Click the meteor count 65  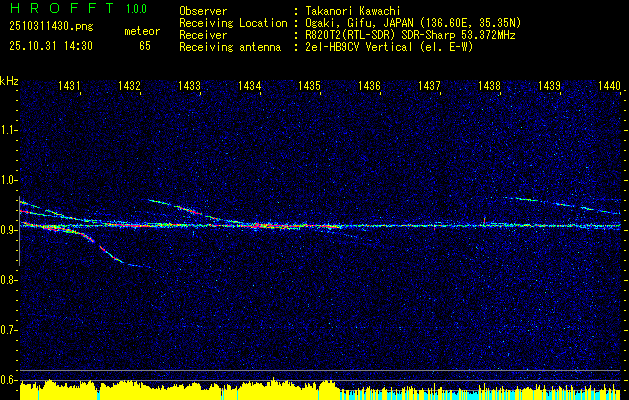[145, 46]
